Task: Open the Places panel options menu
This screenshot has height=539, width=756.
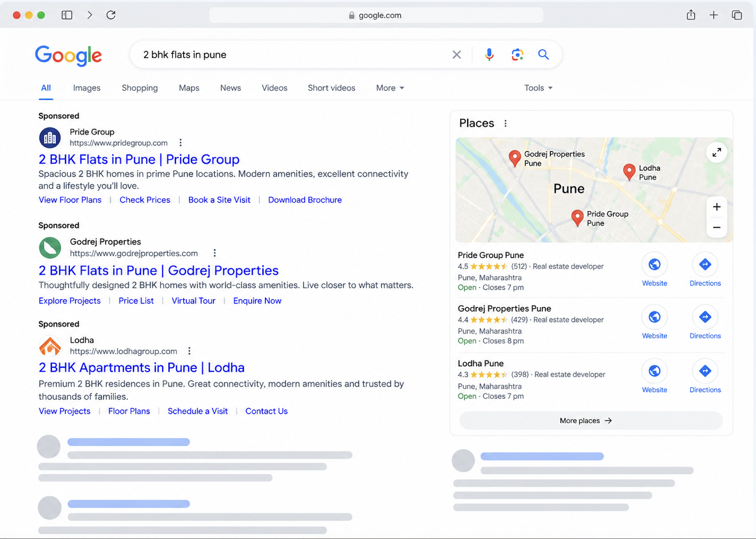Action: click(505, 123)
